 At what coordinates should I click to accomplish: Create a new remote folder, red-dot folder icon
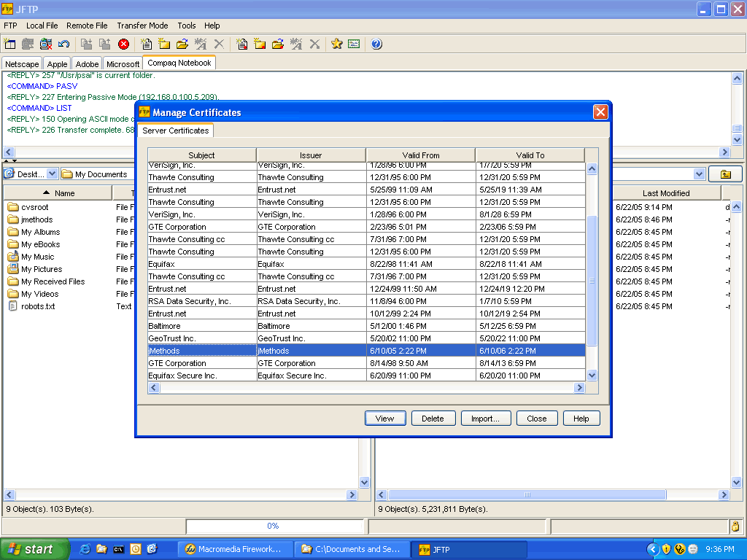pyautogui.click(x=260, y=44)
